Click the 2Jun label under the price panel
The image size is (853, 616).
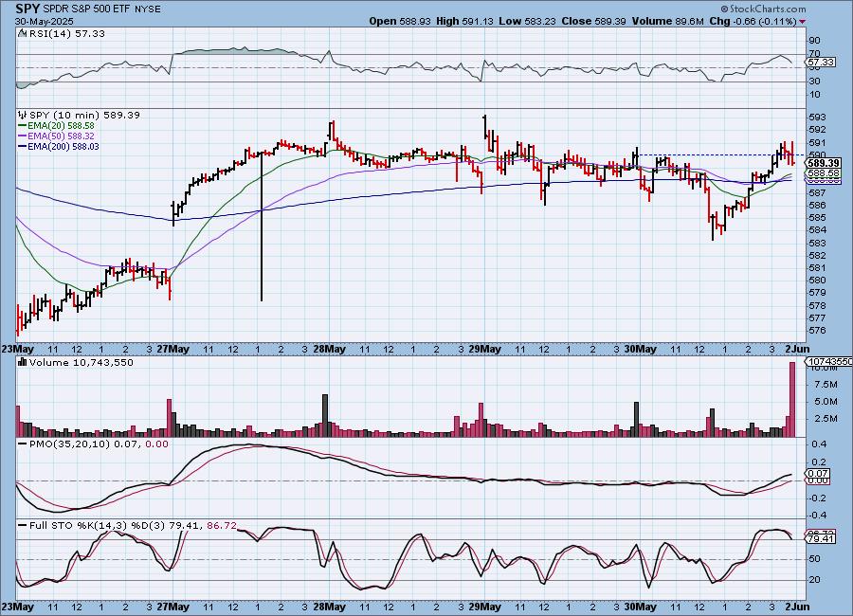[x=797, y=349]
